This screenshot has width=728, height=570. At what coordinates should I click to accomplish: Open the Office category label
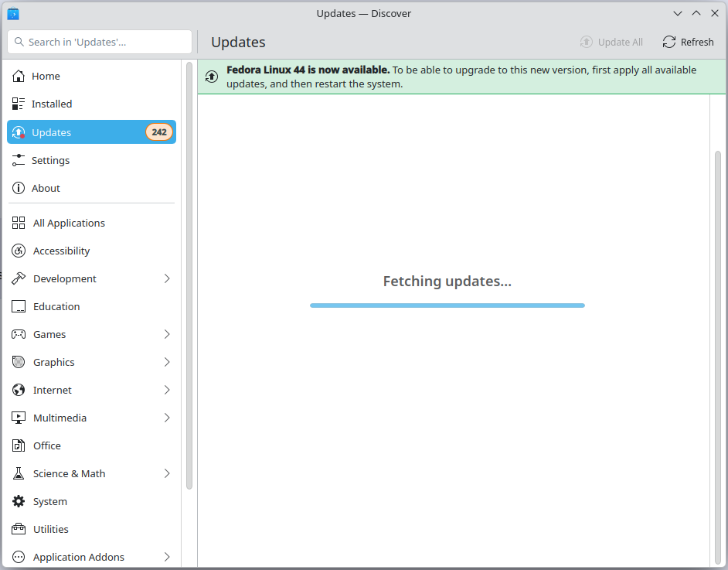(x=47, y=446)
